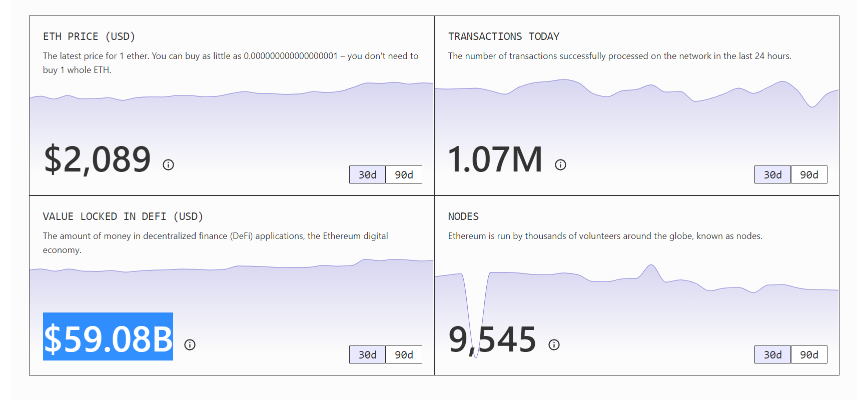Select 90d range for Transactions Today chart
Viewport: 868px width, 400px height.
[809, 174]
